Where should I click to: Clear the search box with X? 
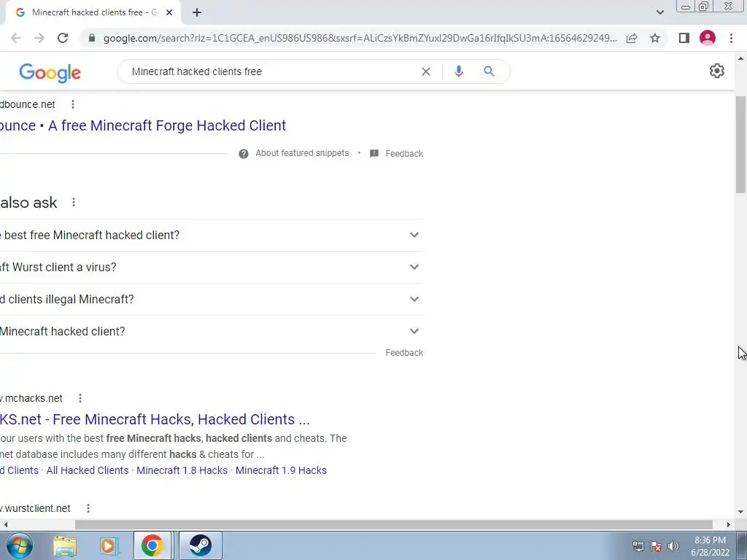[x=426, y=71]
